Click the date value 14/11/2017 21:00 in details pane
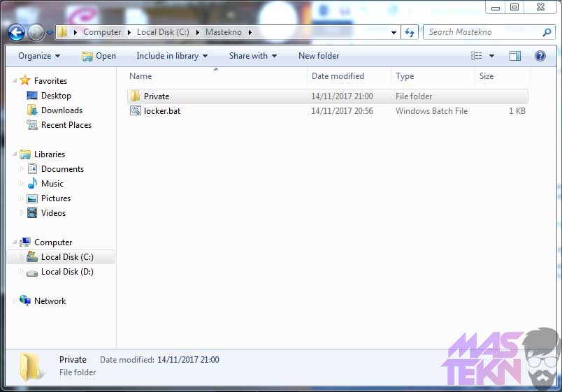562x392 pixels. (x=188, y=360)
